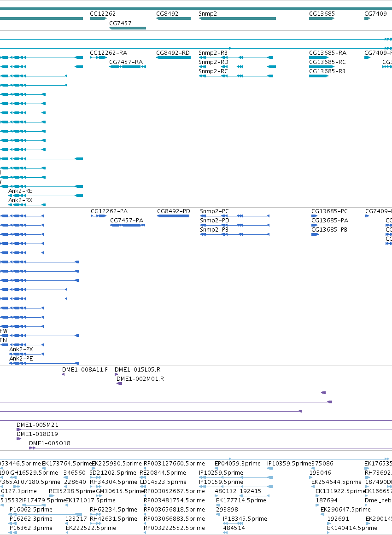Select the EK131922.5prime EST label
Image resolution: width=392 pixels, height=535 pixels.
[340, 491]
